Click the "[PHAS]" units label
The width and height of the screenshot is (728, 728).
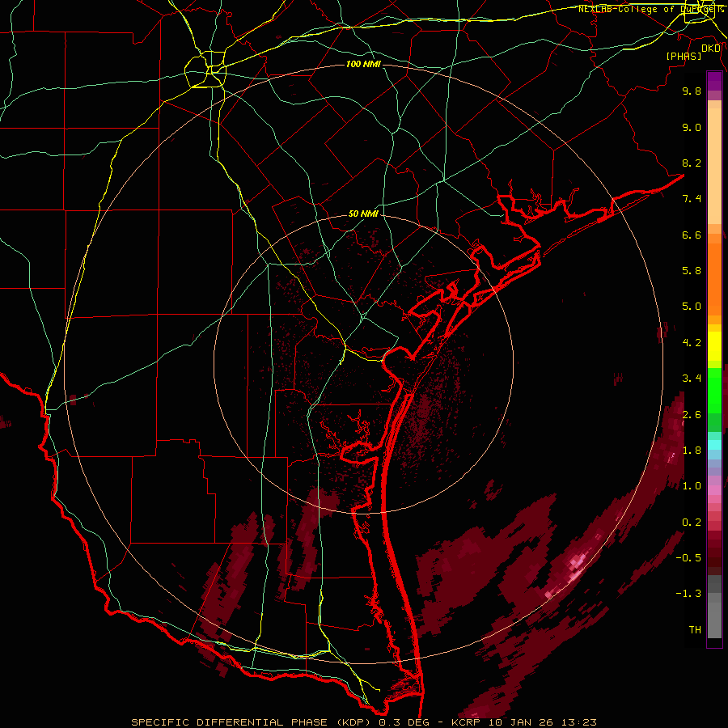(684, 56)
